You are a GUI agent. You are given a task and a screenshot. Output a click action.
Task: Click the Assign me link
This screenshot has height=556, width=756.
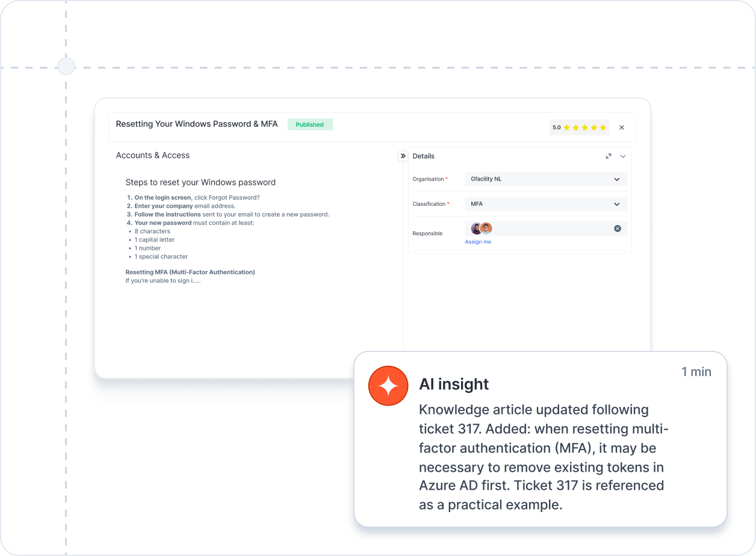[x=478, y=242]
